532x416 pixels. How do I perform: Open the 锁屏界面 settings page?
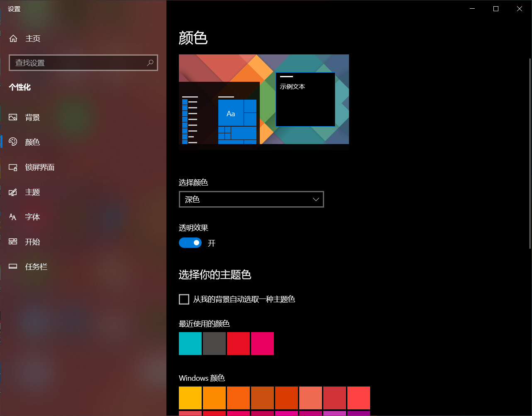pos(40,167)
